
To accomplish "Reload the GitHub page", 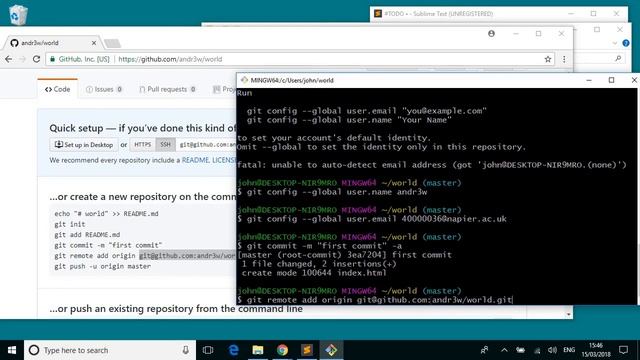I will pos(36,59).
